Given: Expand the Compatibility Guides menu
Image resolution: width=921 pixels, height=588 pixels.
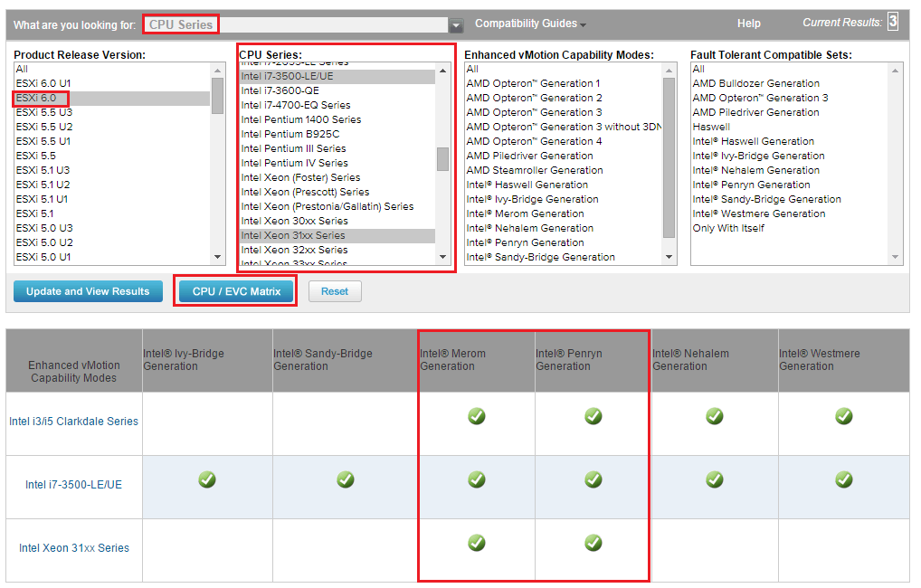Looking at the screenshot, I should click(530, 24).
